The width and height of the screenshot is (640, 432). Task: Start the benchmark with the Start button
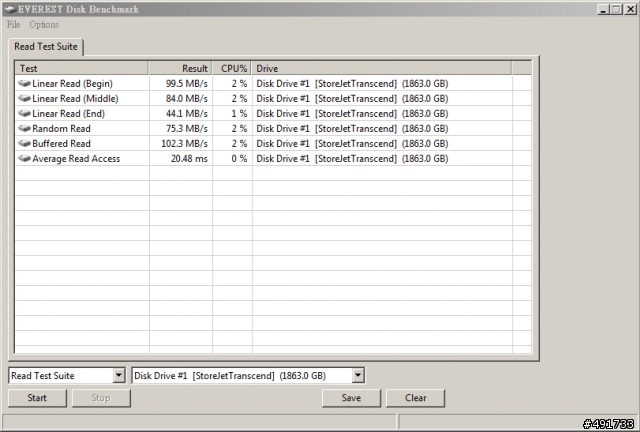pyautogui.click(x=37, y=398)
